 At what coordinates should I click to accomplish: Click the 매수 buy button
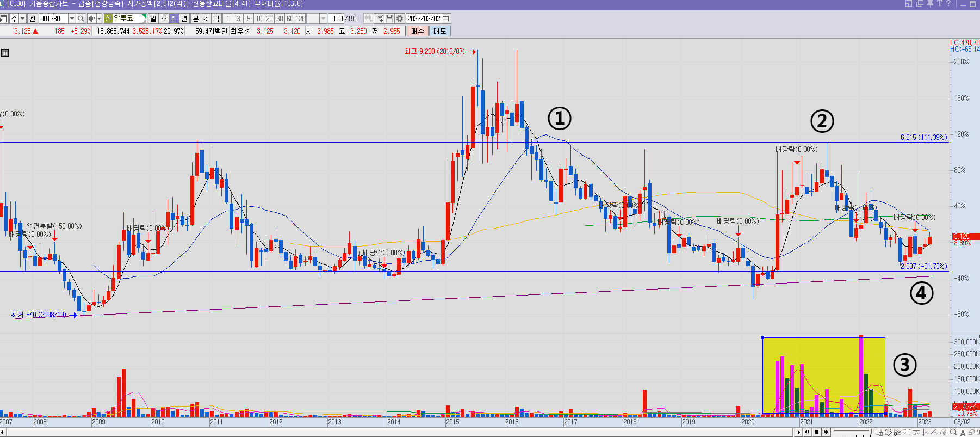click(417, 31)
